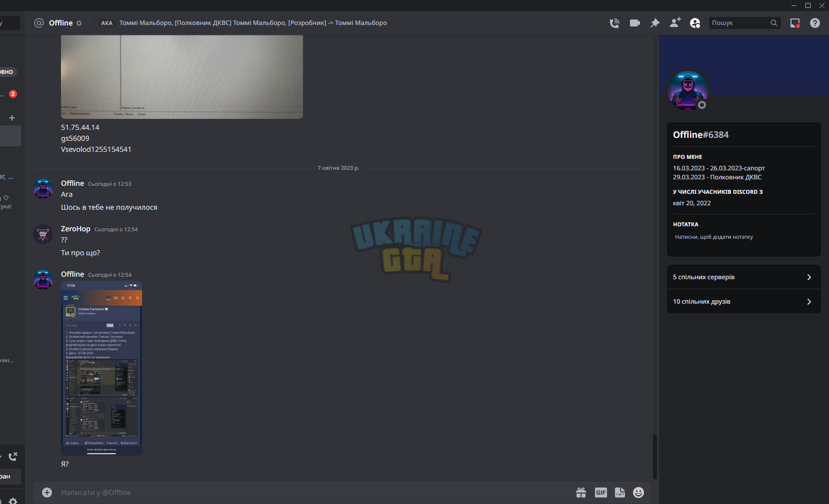This screenshot has width=829, height=504.
Task: Open the gray screenshot image at top
Action: pyautogui.click(x=182, y=77)
